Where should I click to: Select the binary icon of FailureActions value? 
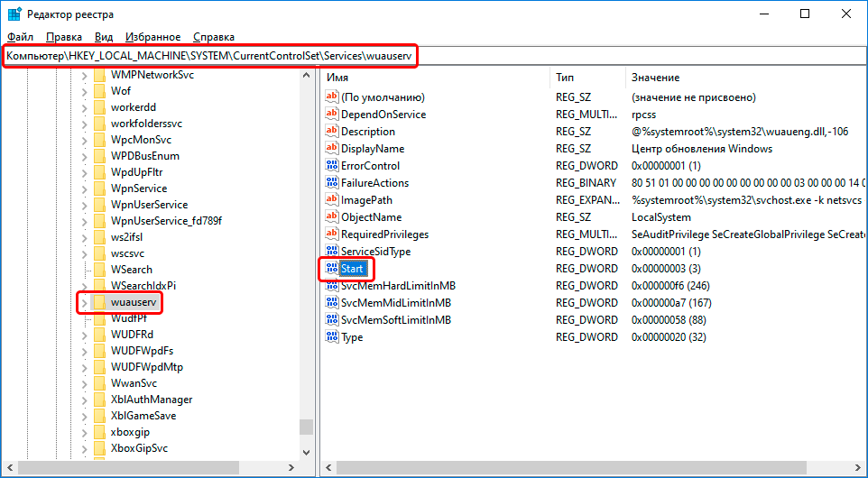click(331, 182)
